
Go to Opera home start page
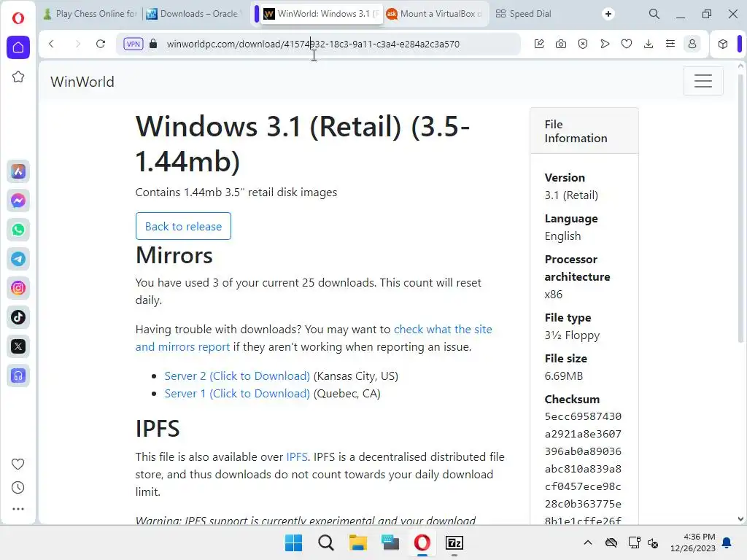tap(18, 47)
